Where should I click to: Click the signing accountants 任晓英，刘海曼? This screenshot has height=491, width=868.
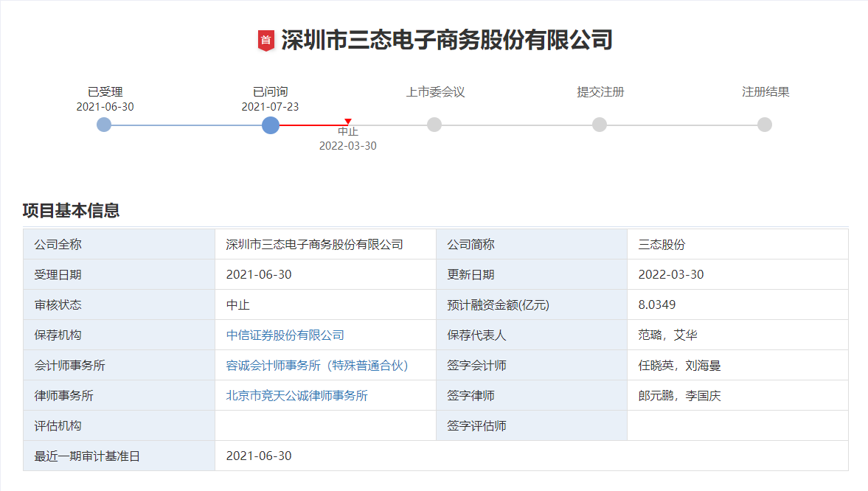coord(679,366)
